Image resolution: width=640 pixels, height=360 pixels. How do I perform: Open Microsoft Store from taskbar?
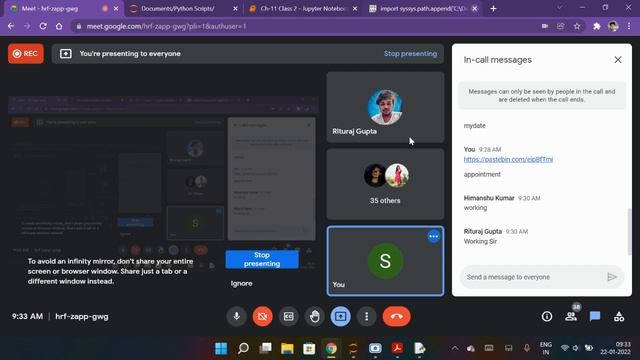tap(309, 348)
